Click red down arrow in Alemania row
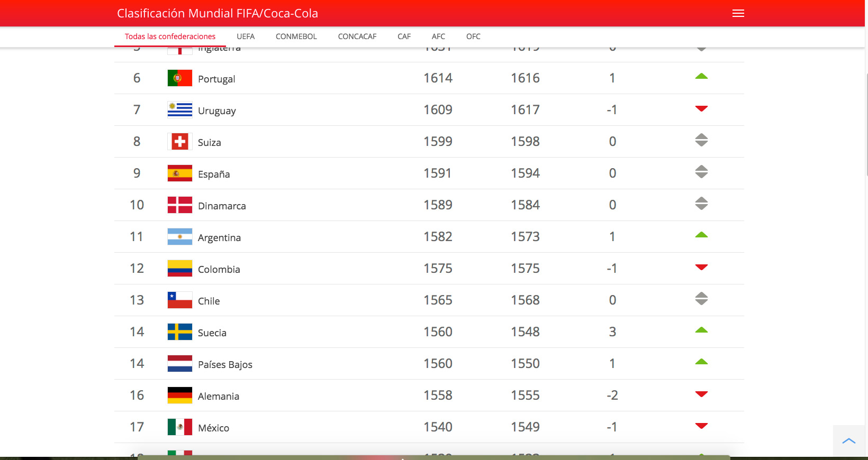Image resolution: width=868 pixels, height=460 pixels. [x=701, y=394]
